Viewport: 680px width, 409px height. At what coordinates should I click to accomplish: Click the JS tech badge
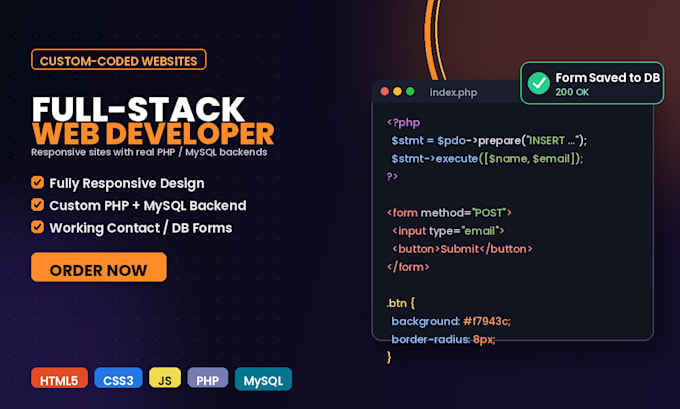[165, 378]
